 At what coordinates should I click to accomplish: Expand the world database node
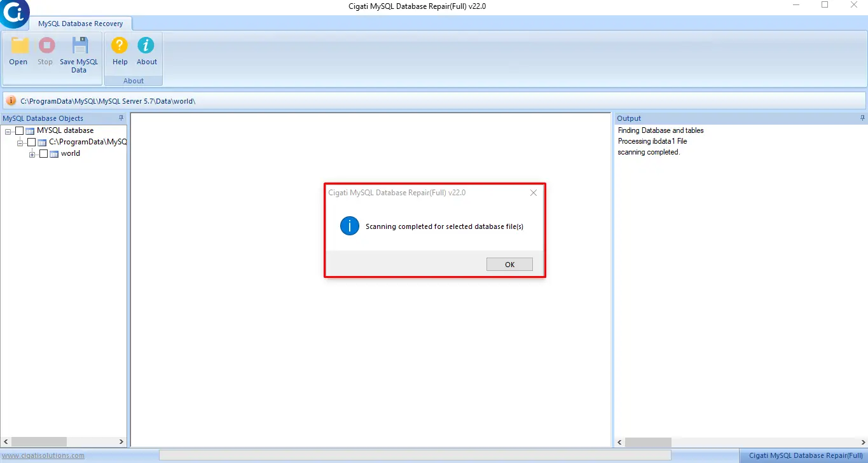click(32, 154)
